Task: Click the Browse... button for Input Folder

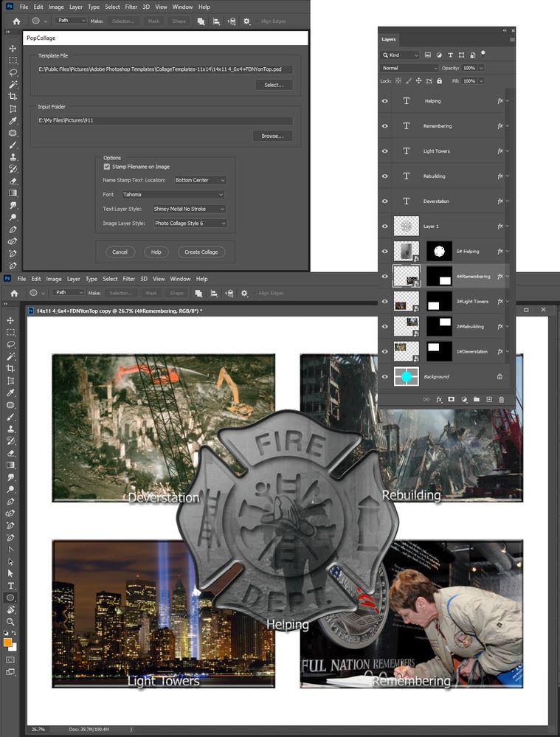Action: click(273, 136)
